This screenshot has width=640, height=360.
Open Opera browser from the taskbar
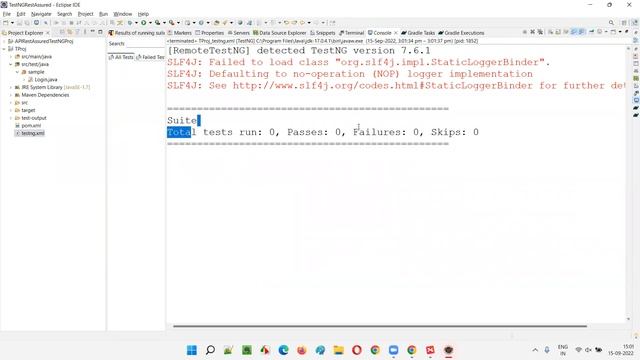pyautogui.click(x=357, y=350)
